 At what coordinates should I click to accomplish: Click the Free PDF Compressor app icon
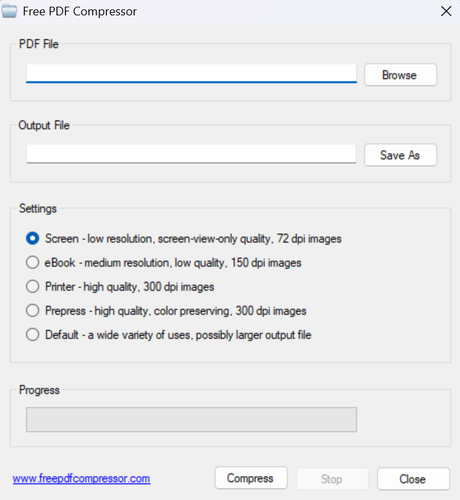(x=9, y=11)
